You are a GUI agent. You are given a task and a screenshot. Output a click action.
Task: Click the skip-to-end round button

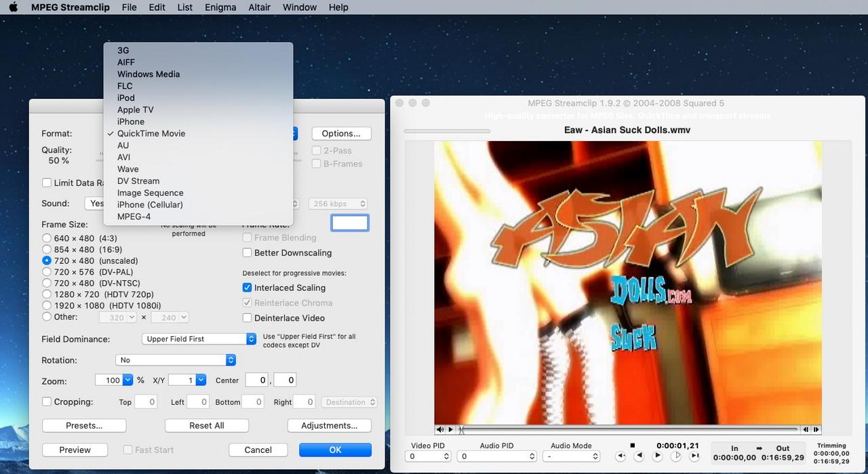pyautogui.click(x=694, y=457)
